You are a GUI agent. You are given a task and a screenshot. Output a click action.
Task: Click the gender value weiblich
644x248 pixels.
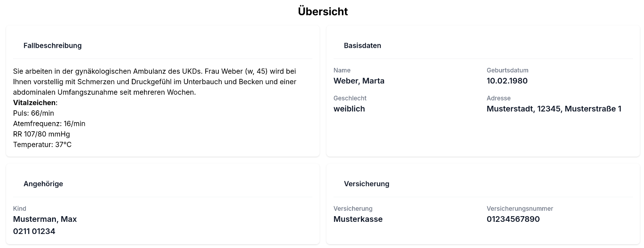click(349, 109)
